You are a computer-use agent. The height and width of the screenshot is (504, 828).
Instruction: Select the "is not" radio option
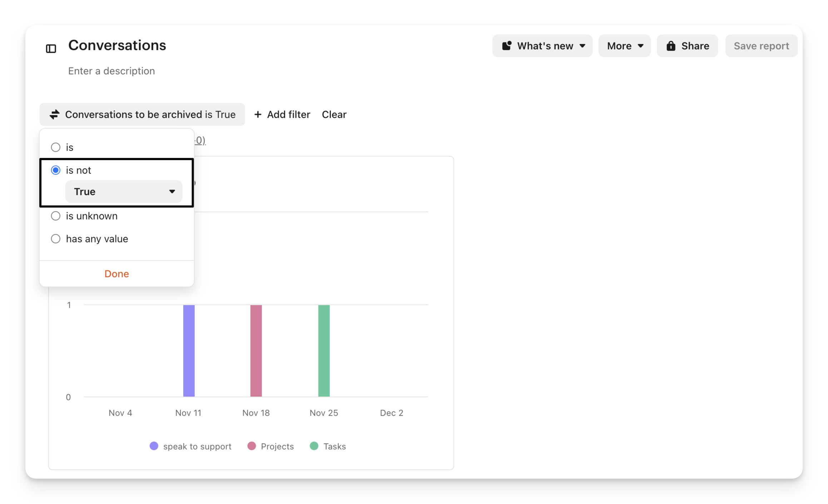click(56, 170)
